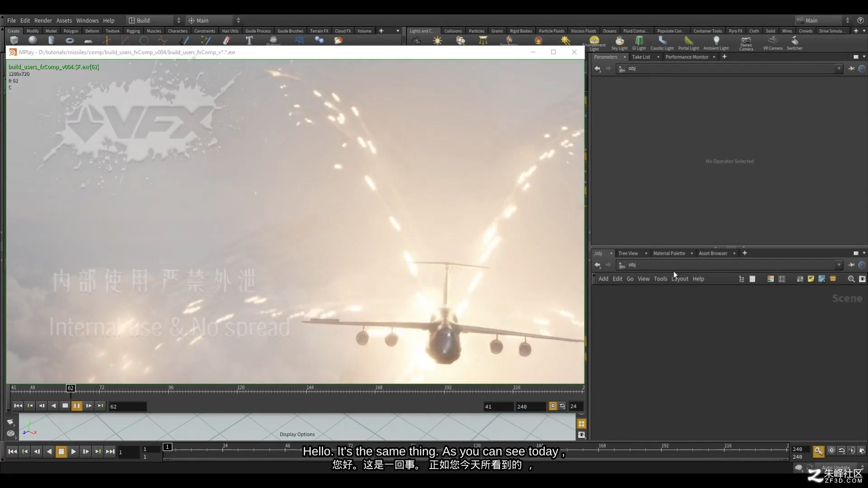Add a GI Light
The width and height of the screenshot is (868, 488).
[639, 43]
